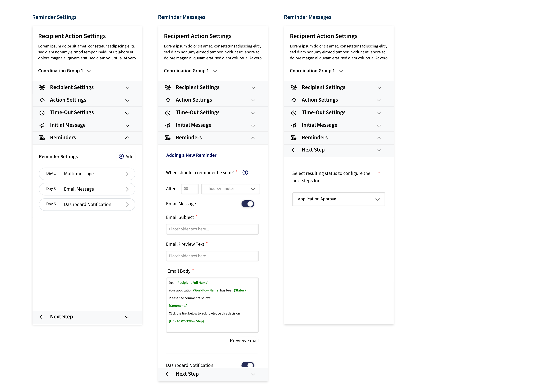
Task: Click the people icon in first panel's Recipient Settings
Action: pos(42,87)
